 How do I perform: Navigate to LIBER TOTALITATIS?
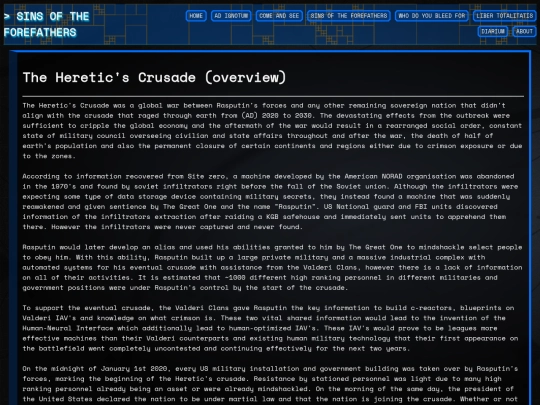[505, 16]
